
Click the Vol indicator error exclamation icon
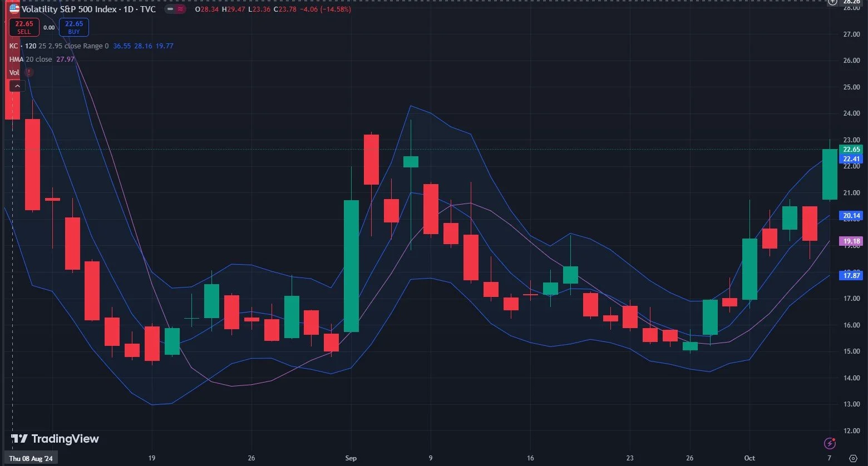click(29, 72)
